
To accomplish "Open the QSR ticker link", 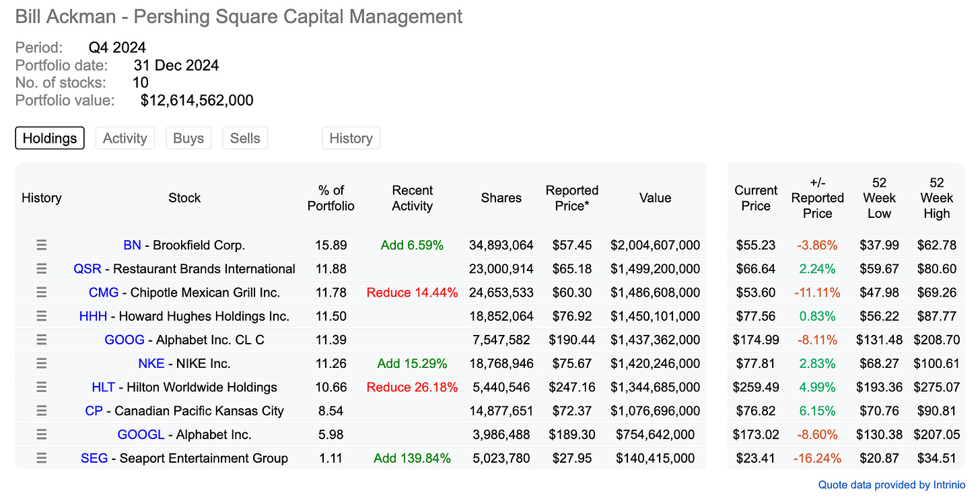I will 87,268.
